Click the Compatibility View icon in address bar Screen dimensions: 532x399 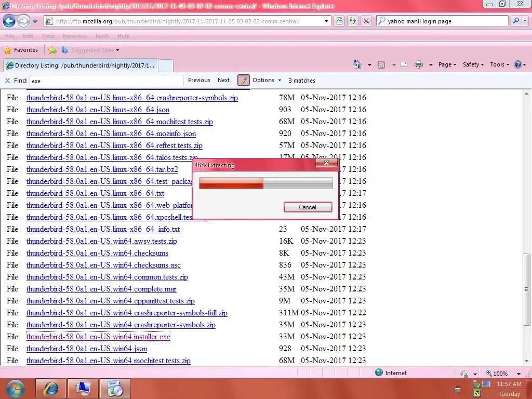click(x=339, y=21)
